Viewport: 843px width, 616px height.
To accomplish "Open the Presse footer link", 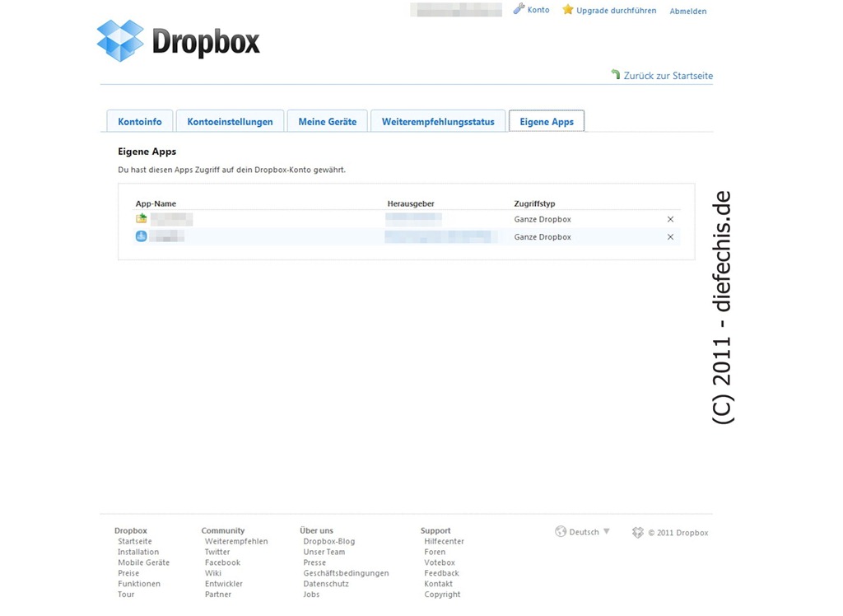I will 314,562.
